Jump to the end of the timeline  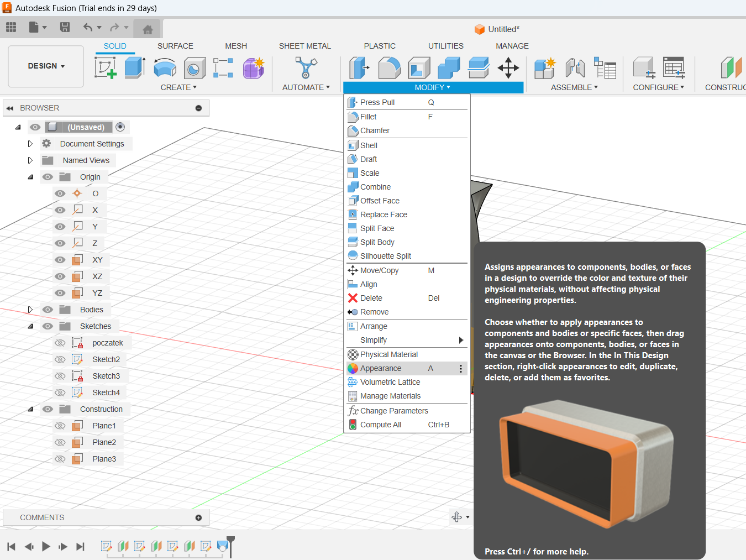coord(80,547)
